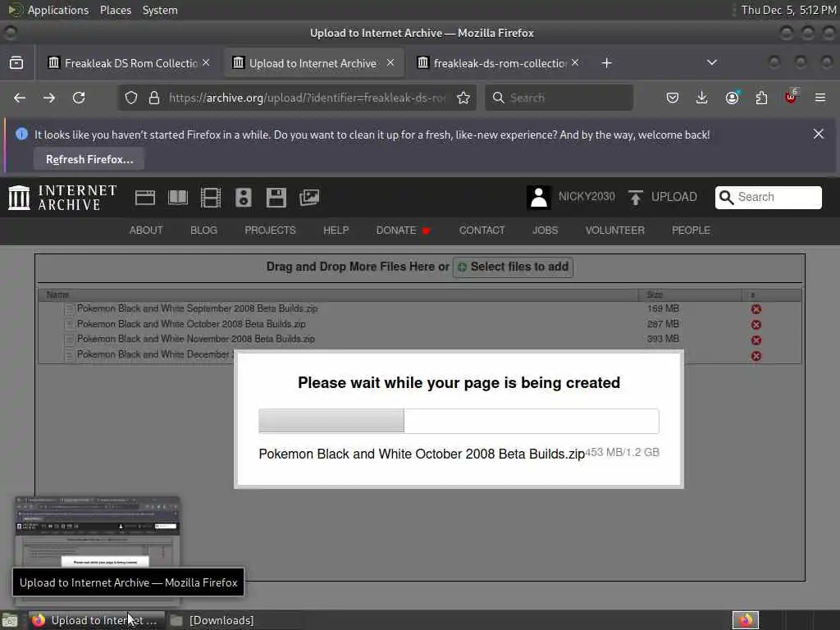Open the Audio speaker icon
Viewport: 840px width, 630px height.
pyautogui.click(x=243, y=198)
